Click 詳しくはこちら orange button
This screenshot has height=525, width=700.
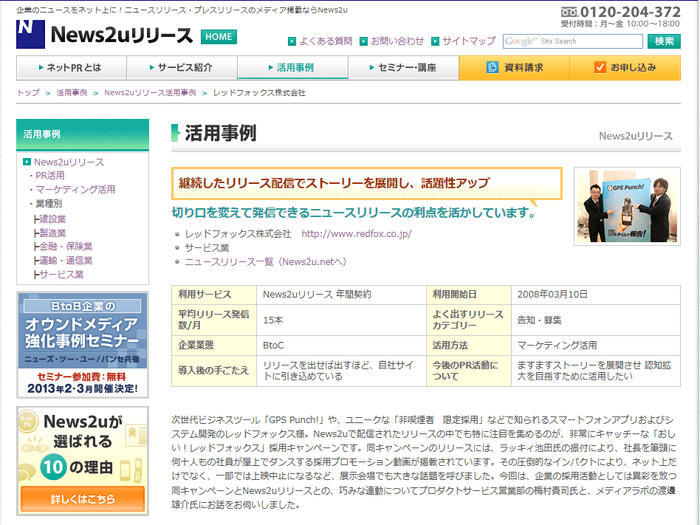(x=83, y=499)
